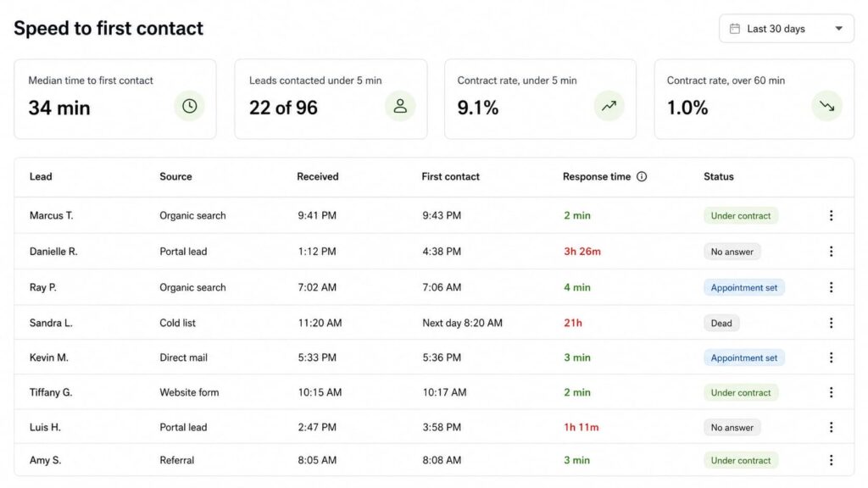Viewport: 868px width, 488px height.
Task: Click the Referral source cell
Action: click(x=176, y=460)
